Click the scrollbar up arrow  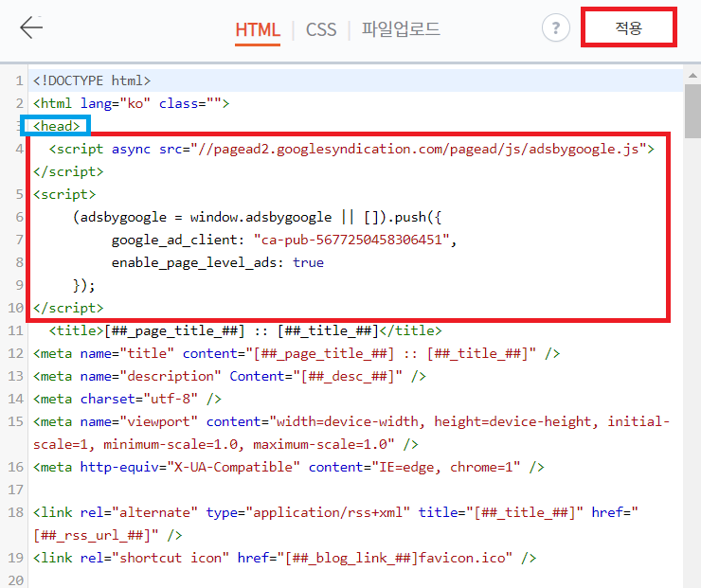692,75
